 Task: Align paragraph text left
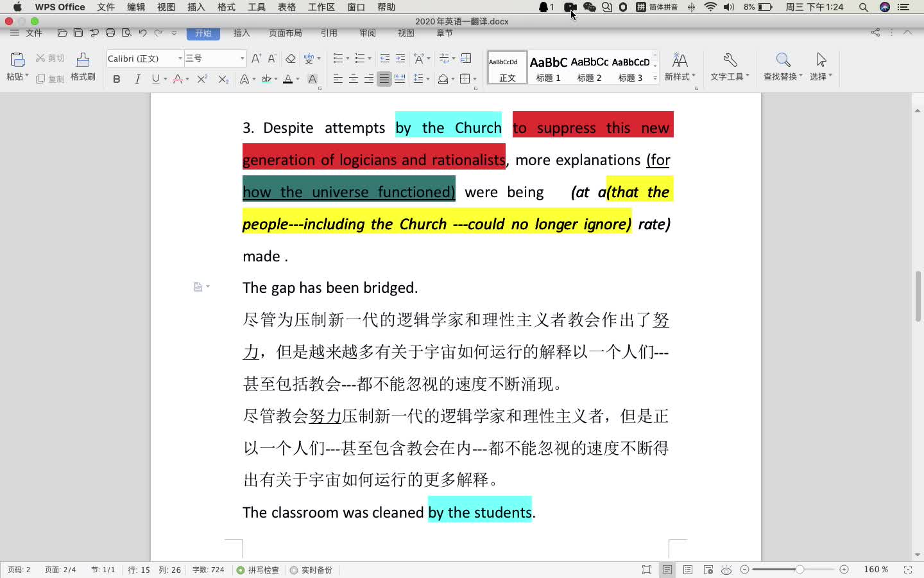coord(338,79)
